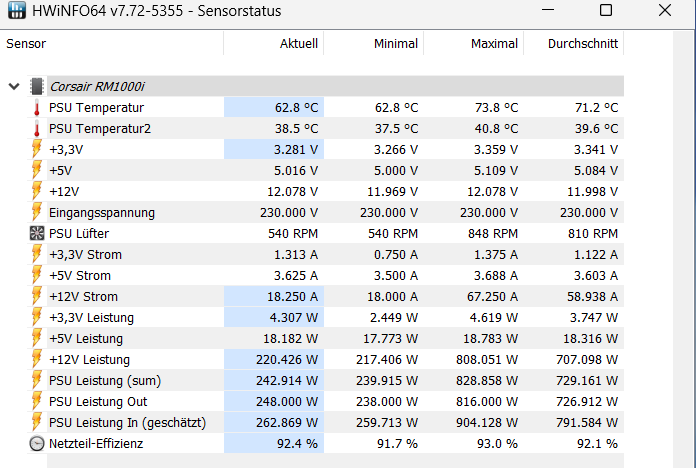Screen dimensions: 696x468
Task: Select the PSU Temperatur2 row label
Action: coord(100,128)
